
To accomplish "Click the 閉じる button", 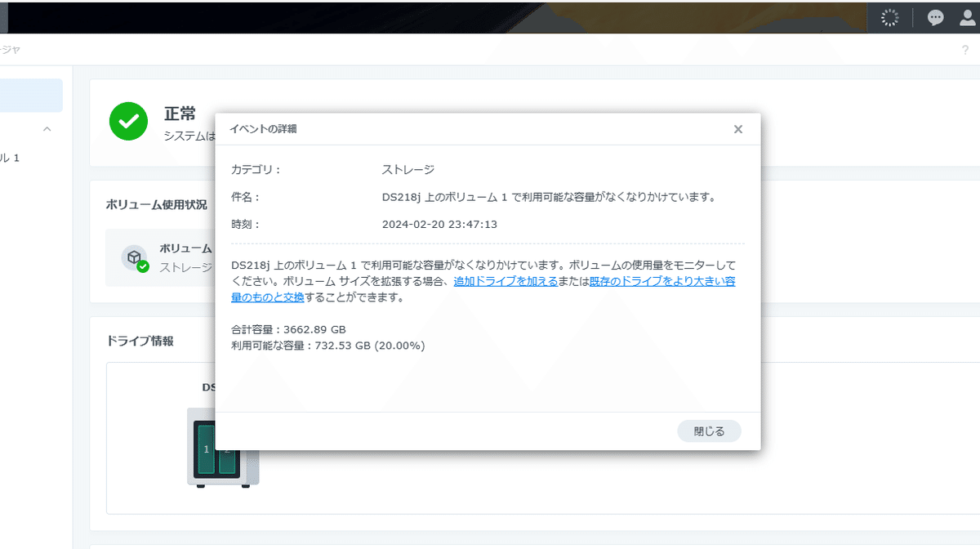I will coord(709,431).
